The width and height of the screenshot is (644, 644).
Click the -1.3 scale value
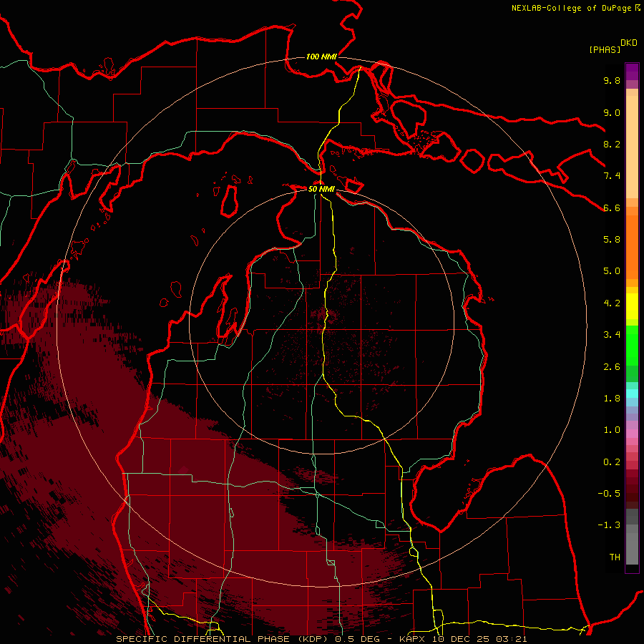pyautogui.click(x=609, y=525)
